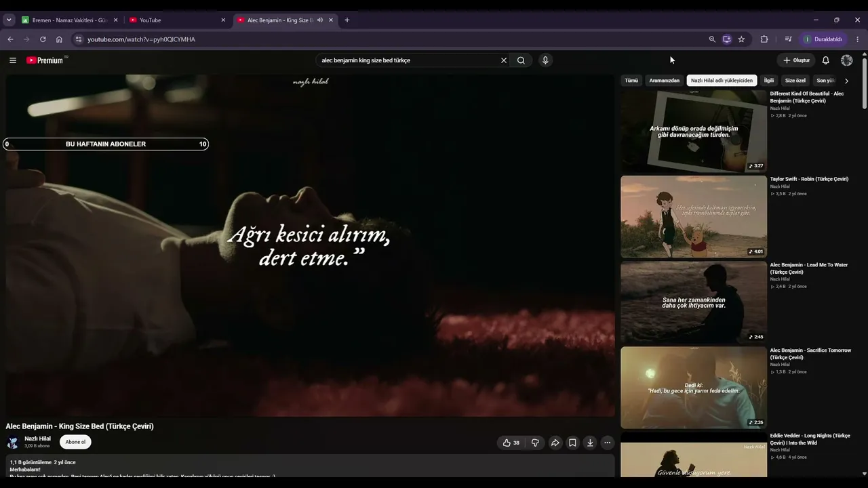Viewport: 868px width, 488px height.
Task: Open Taylor Swift Robin thumbnail
Action: point(694,217)
